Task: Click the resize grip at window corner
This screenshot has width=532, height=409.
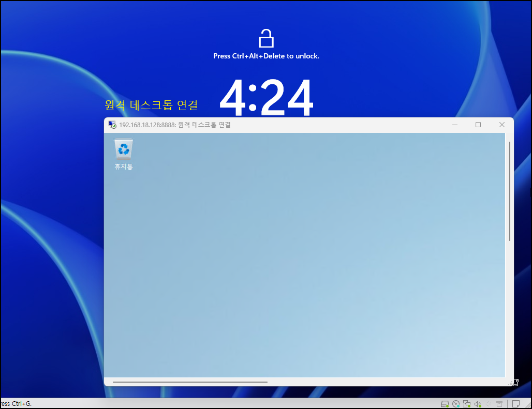Action: coord(511,383)
